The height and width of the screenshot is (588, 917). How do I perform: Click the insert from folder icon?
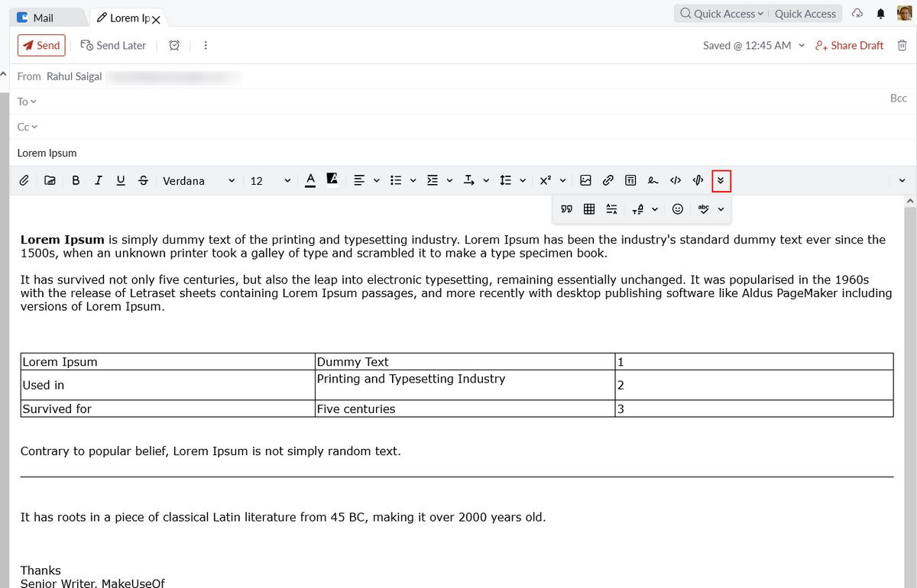[x=50, y=180]
